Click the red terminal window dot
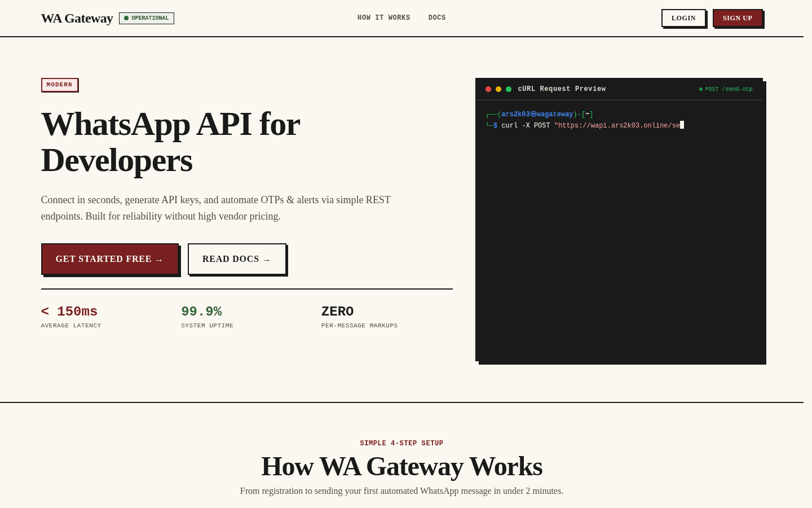This screenshot has width=812, height=508. coord(488,89)
